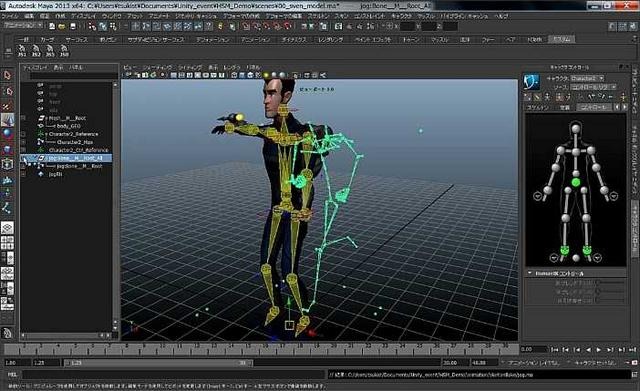Open the viewport シェーディング menu
The image size is (640, 391).
[157, 67]
